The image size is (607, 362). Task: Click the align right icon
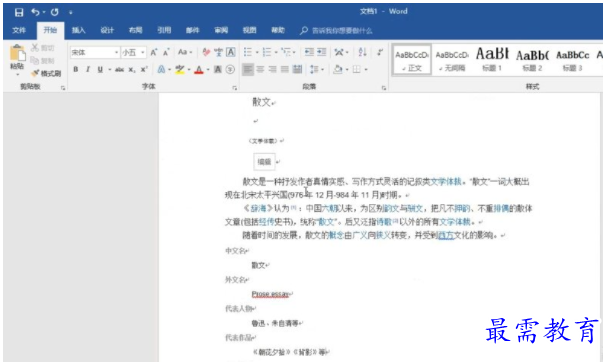click(x=273, y=69)
